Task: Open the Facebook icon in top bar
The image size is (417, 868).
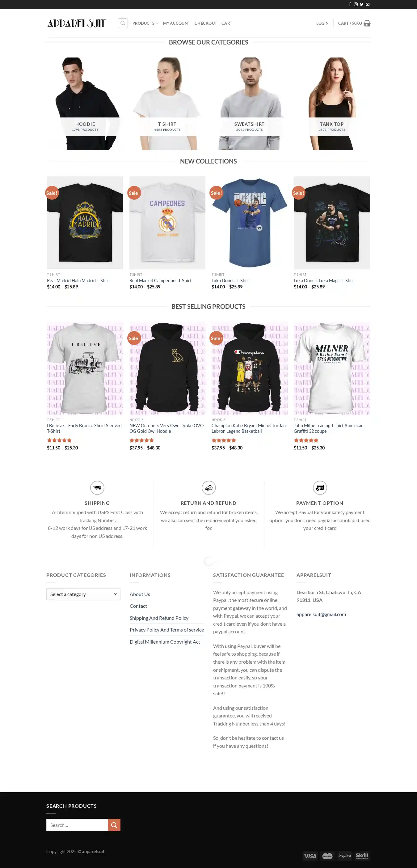Action: click(x=350, y=4)
